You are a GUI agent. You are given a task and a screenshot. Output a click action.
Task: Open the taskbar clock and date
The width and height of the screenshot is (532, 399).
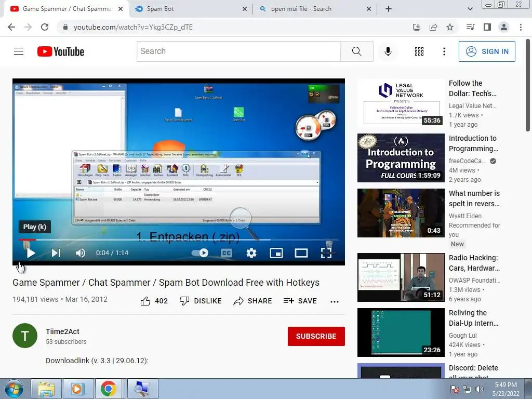click(506, 389)
